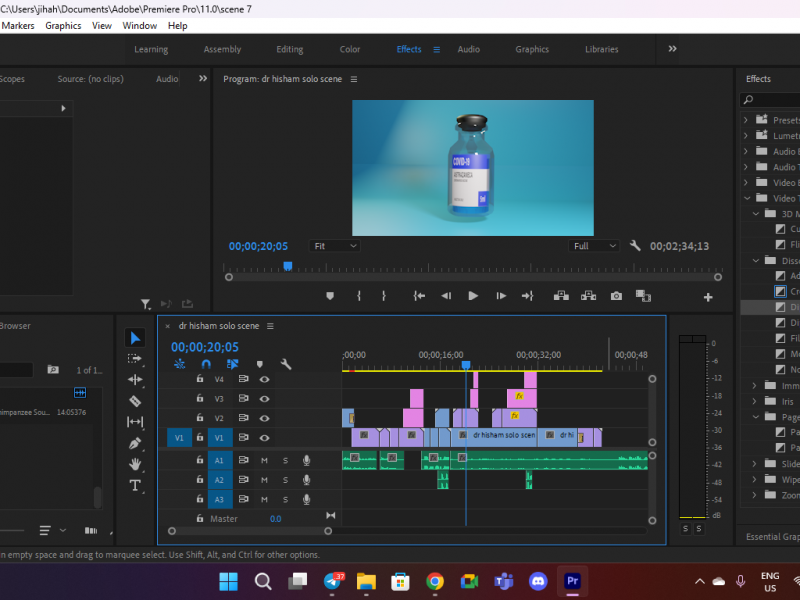800x600 pixels.
Task: Select the Razor tool
Action: coord(136,401)
